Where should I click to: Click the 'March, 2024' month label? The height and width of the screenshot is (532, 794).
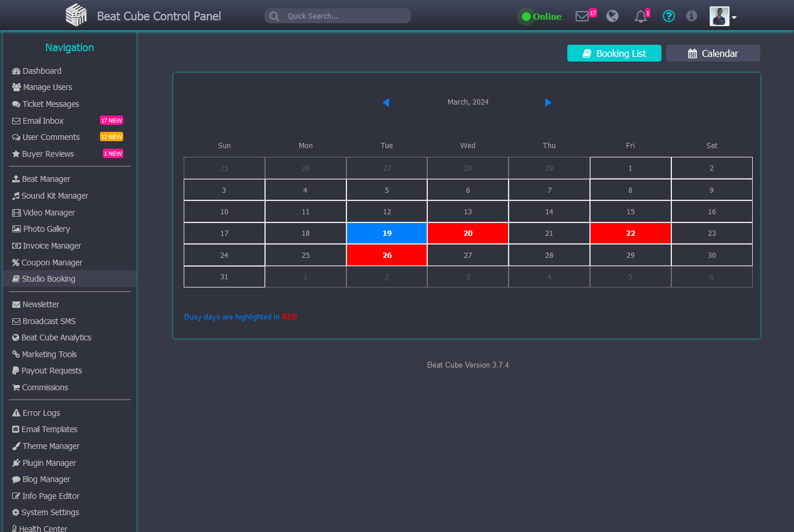tap(468, 102)
